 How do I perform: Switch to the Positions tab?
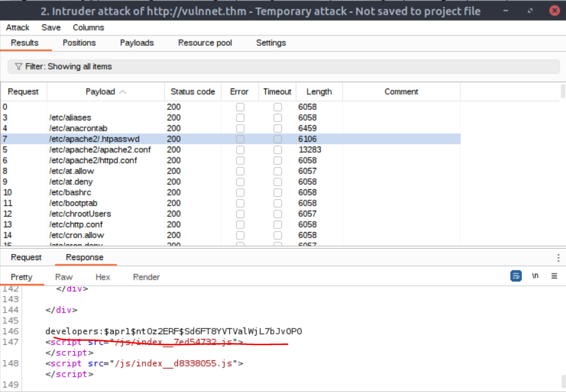[79, 43]
